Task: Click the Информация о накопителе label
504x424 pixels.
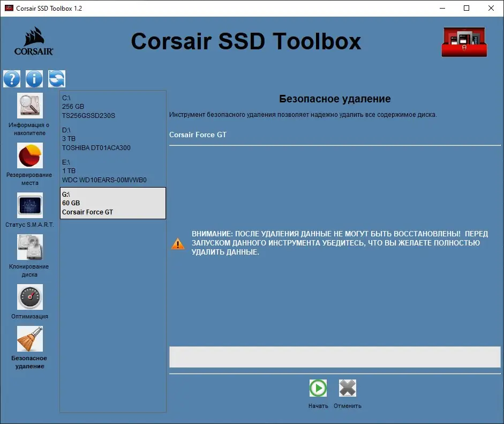Action: (x=29, y=129)
